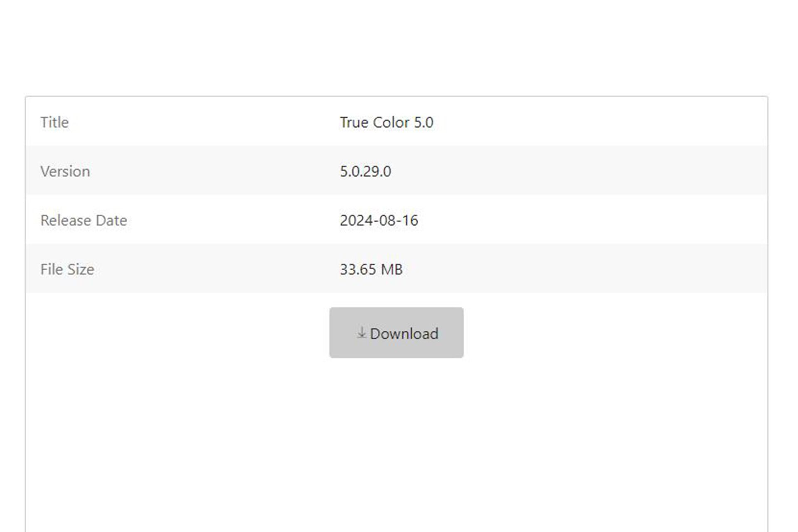Select the release date 2024-08-16
Image resolution: width=798 pixels, height=532 pixels.
pyautogui.click(x=379, y=221)
